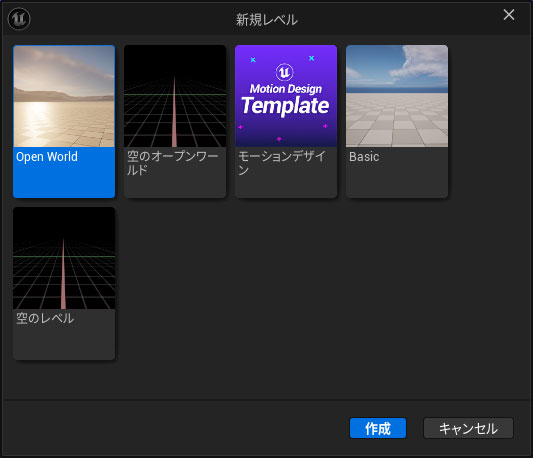The image size is (533, 458).
Task: Click the Basic label text
Action: tap(364, 157)
